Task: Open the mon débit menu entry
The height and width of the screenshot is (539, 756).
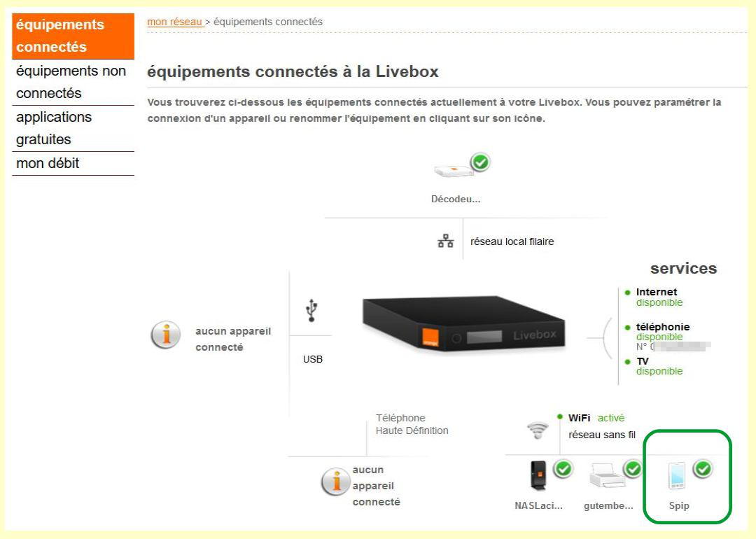Action: coord(73,163)
